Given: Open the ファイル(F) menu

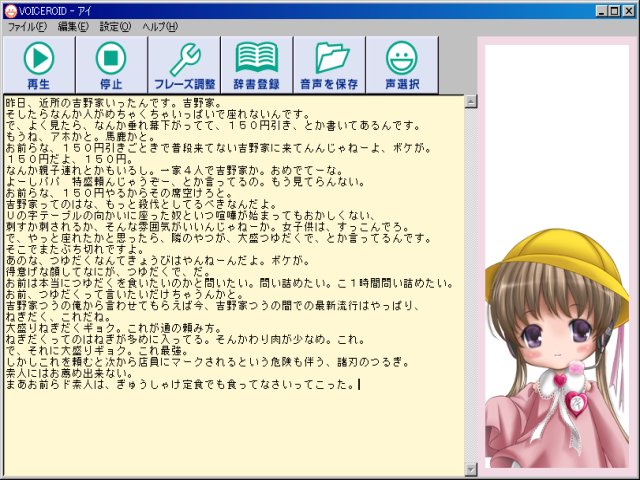Looking at the screenshot, I should (x=27, y=27).
